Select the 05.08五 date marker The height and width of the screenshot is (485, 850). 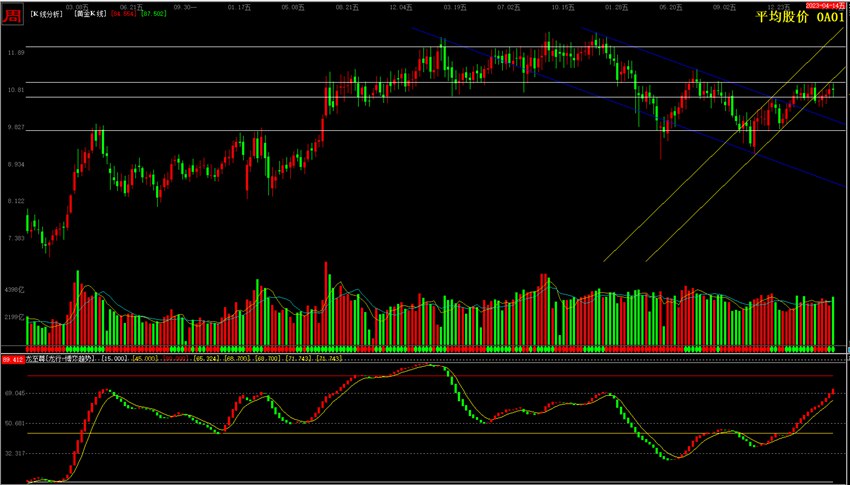[293, 7]
